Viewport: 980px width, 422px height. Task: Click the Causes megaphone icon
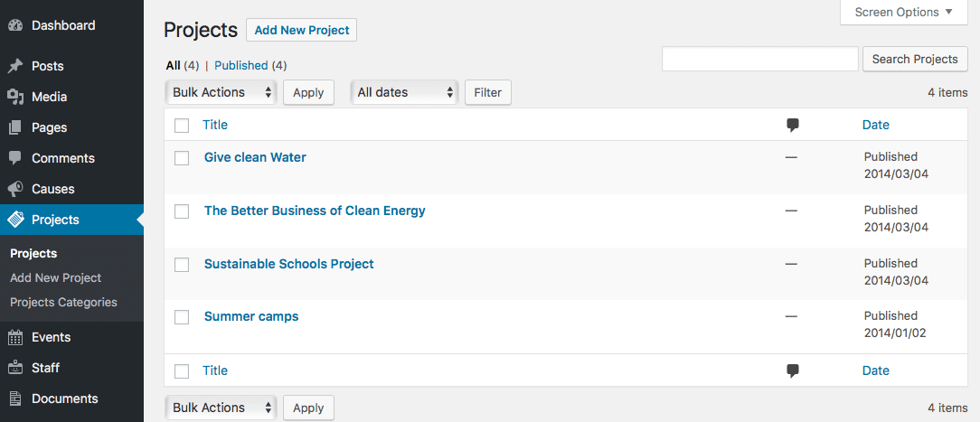coord(15,189)
